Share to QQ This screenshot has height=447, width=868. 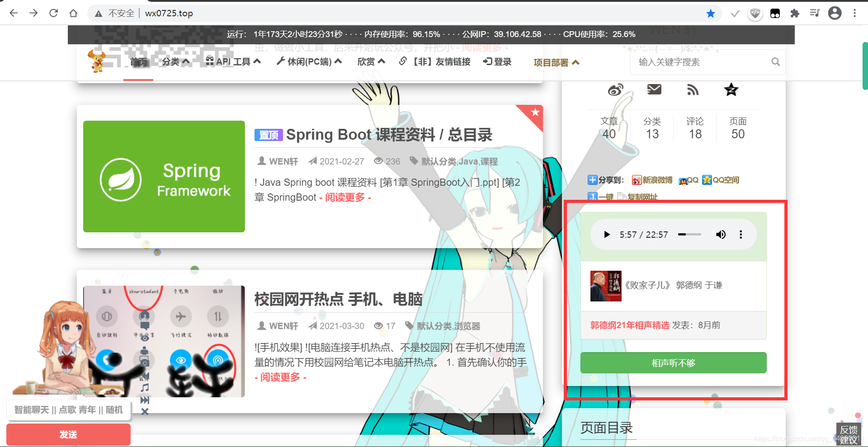[x=689, y=180]
